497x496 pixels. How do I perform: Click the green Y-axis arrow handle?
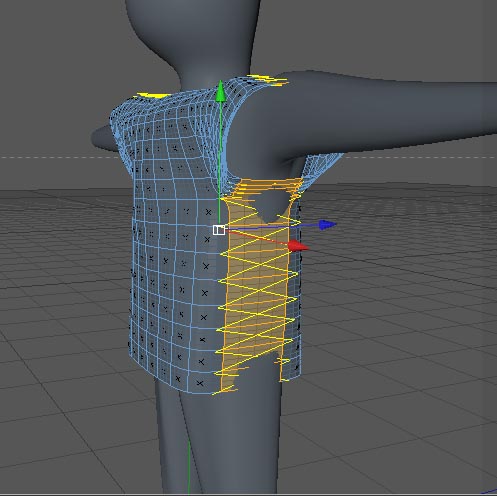[220, 91]
